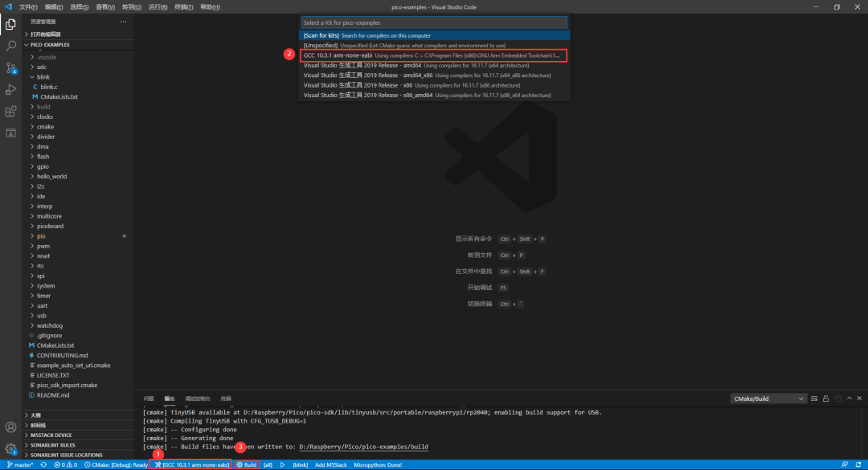The image size is (868, 470).
Task: Switch to the 问题 panel tab
Action: pos(149,398)
